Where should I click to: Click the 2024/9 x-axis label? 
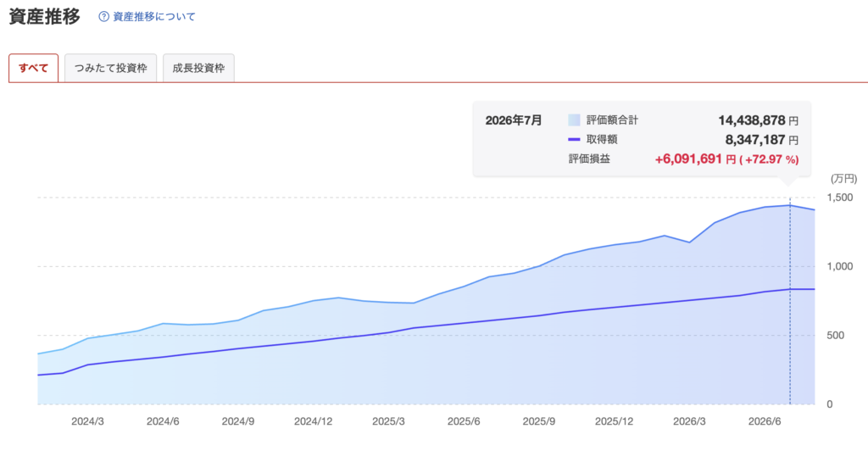pyautogui.click(x=238, y=421)
